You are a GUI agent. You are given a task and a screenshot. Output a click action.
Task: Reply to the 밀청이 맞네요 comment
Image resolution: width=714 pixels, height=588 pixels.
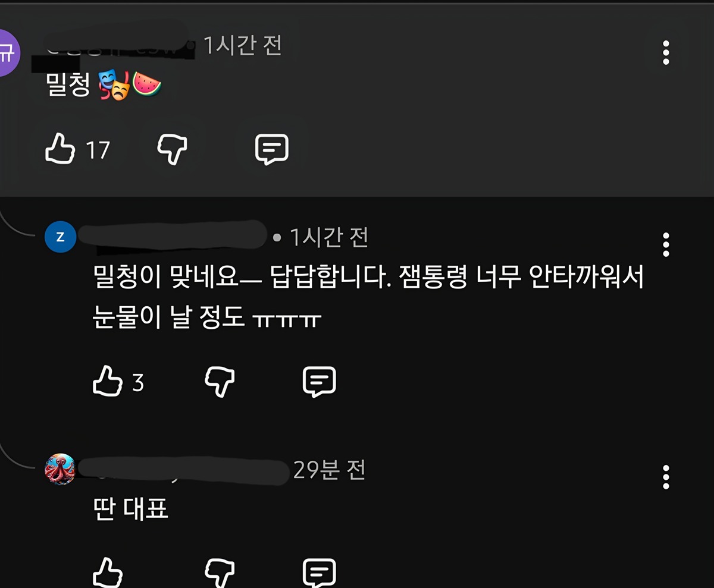coord(320,382)
